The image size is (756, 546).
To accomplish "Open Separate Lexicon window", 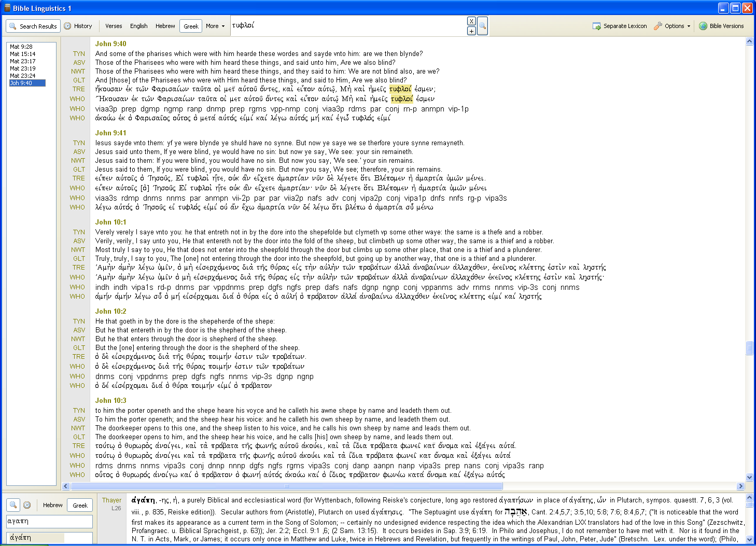I will tap(620, 26).
